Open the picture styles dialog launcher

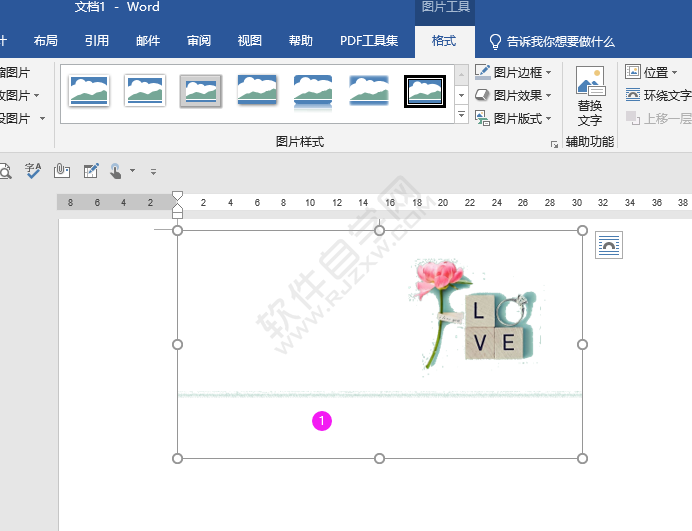click(554, 144)
